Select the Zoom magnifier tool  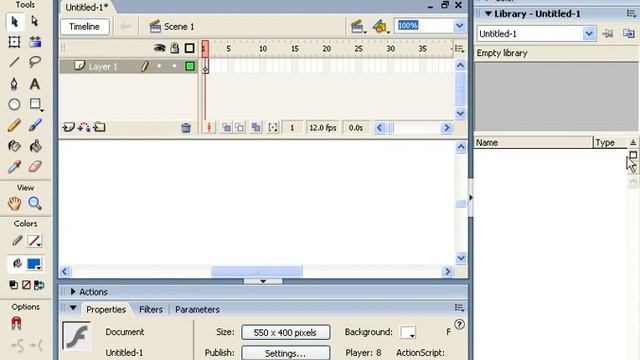point(35,203)
